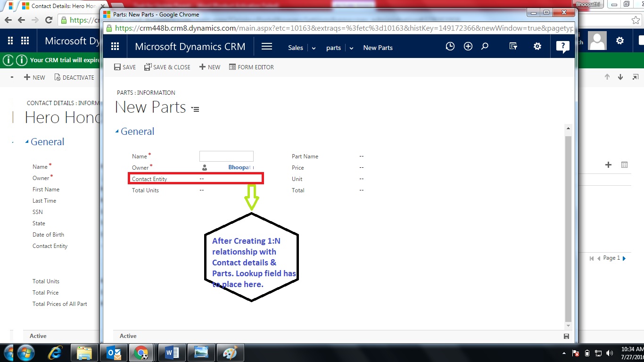Open the FORM EDITOR
The height and width of the screenshot is (362, 644).
[251, 67]
